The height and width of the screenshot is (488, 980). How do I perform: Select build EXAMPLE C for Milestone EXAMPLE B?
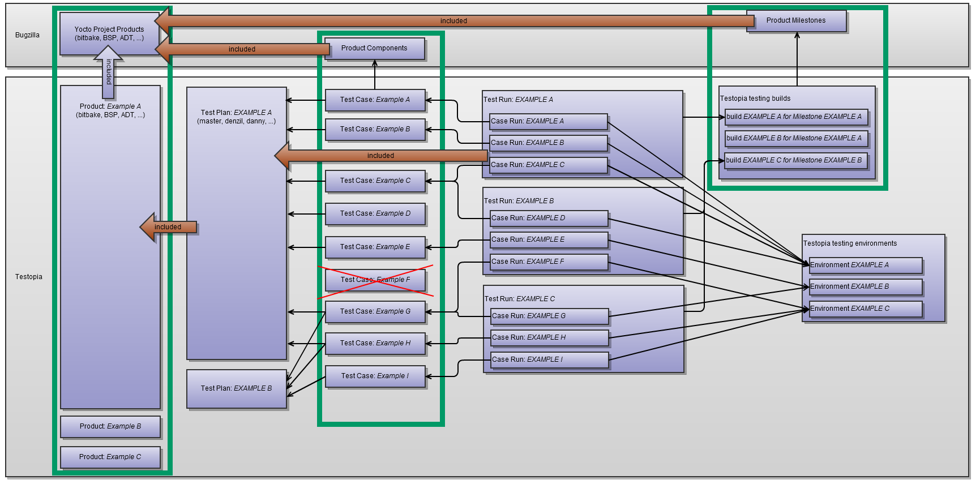(795, 161)
